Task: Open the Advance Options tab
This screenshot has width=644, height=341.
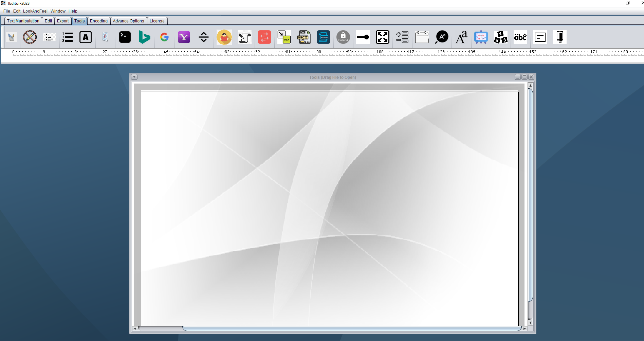Action: [128, 21]
